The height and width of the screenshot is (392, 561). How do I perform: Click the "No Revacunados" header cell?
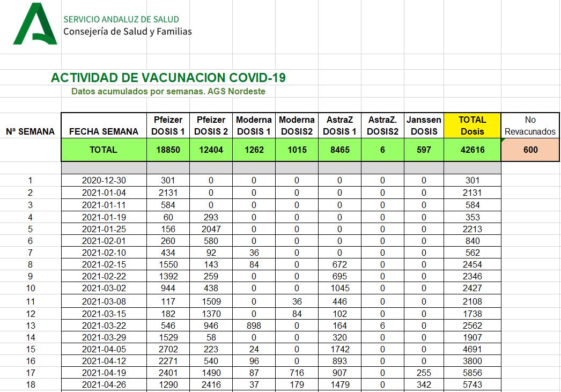(530, 125)
